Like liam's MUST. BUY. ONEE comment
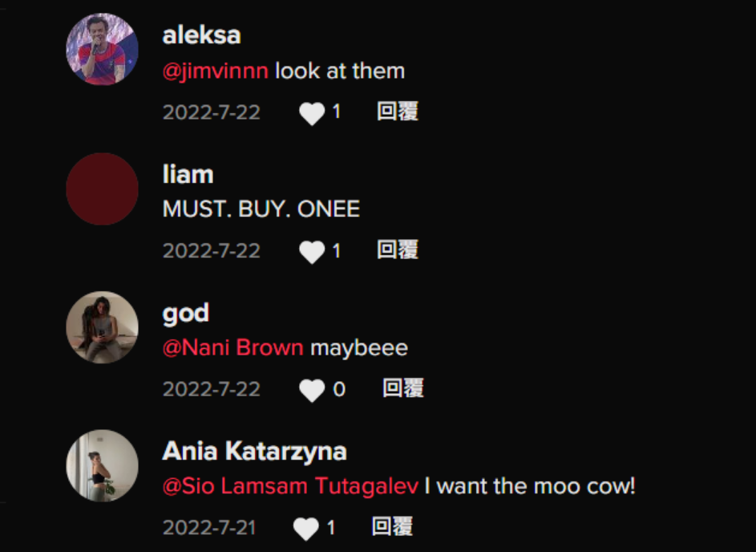This screenshot has height=552, width=756. 312,252
